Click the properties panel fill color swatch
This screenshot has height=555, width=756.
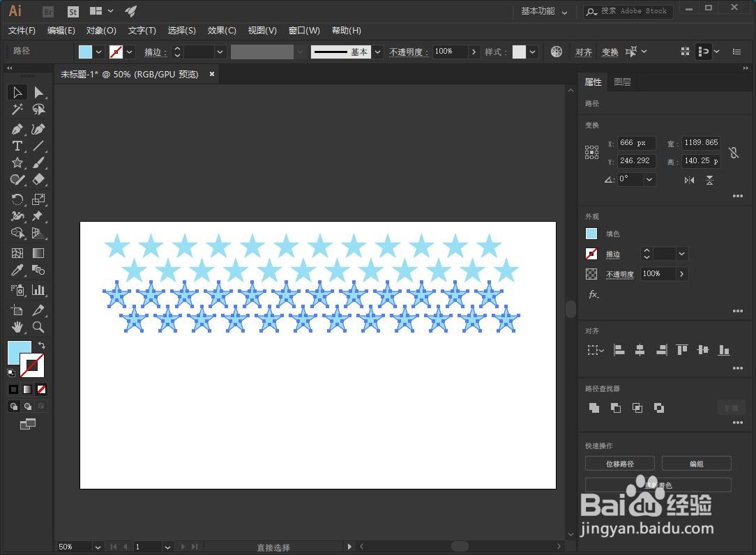click(x=591, y=234)
